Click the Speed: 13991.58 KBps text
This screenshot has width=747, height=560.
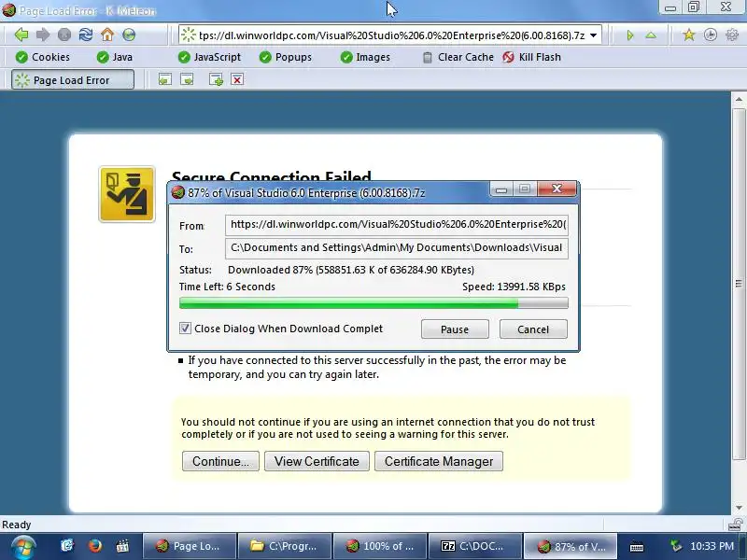514,287
